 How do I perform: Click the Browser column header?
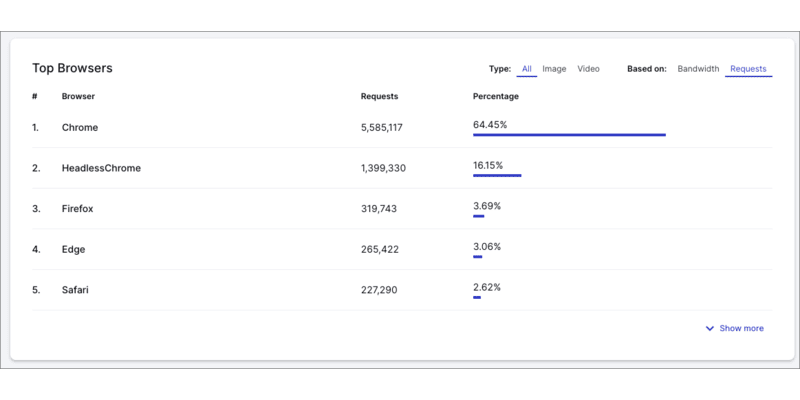click(x=78, y=96)
